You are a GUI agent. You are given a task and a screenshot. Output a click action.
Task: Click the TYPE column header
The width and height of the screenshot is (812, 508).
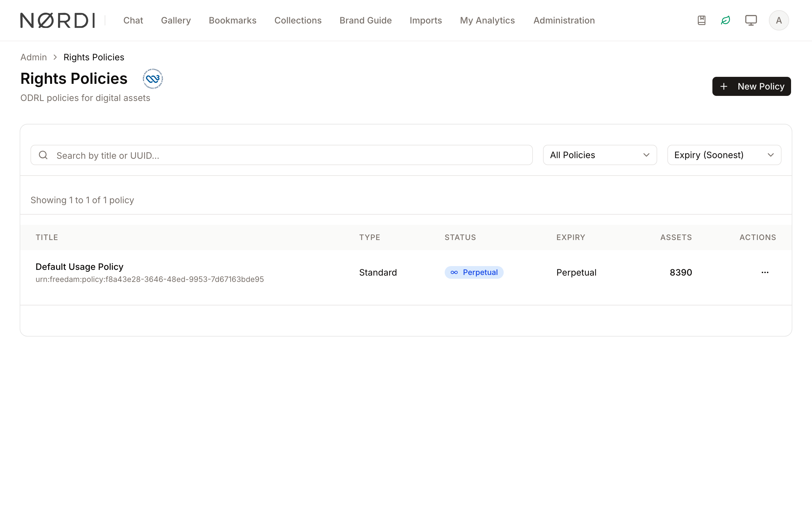pyautogui.click(x=370, y=237)
